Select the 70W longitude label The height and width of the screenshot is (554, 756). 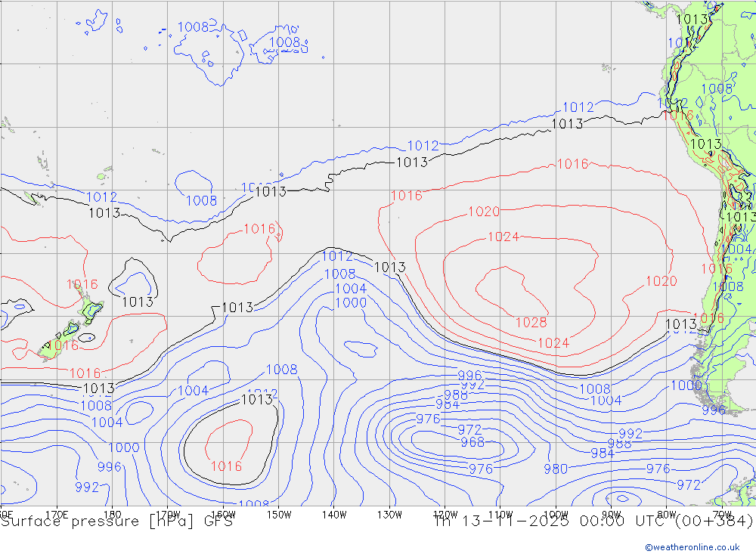tap(722, 515)
